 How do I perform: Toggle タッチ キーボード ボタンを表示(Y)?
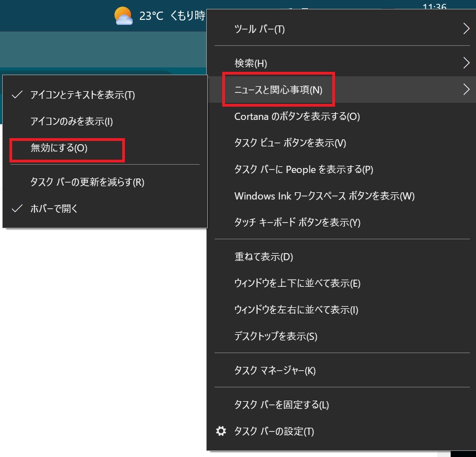pyautogui.click(x=342, y=222)
